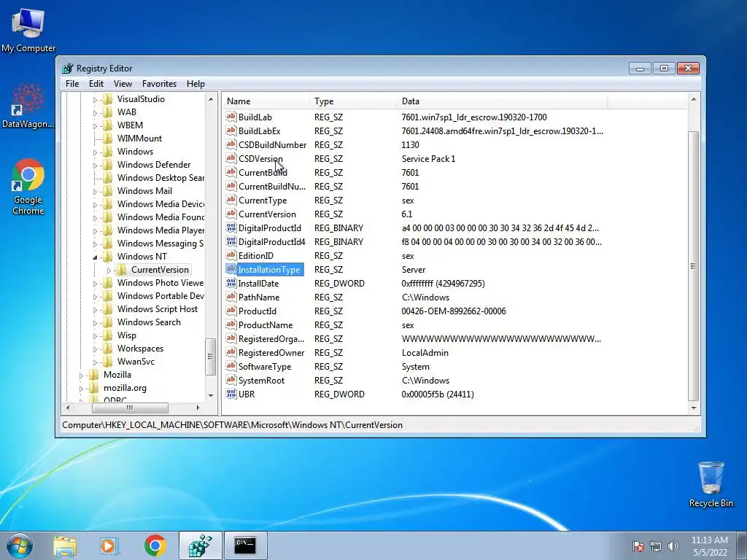The image size is (747, 560).
Task: Click the Registry Editor title bar icon
Action: 68,68
